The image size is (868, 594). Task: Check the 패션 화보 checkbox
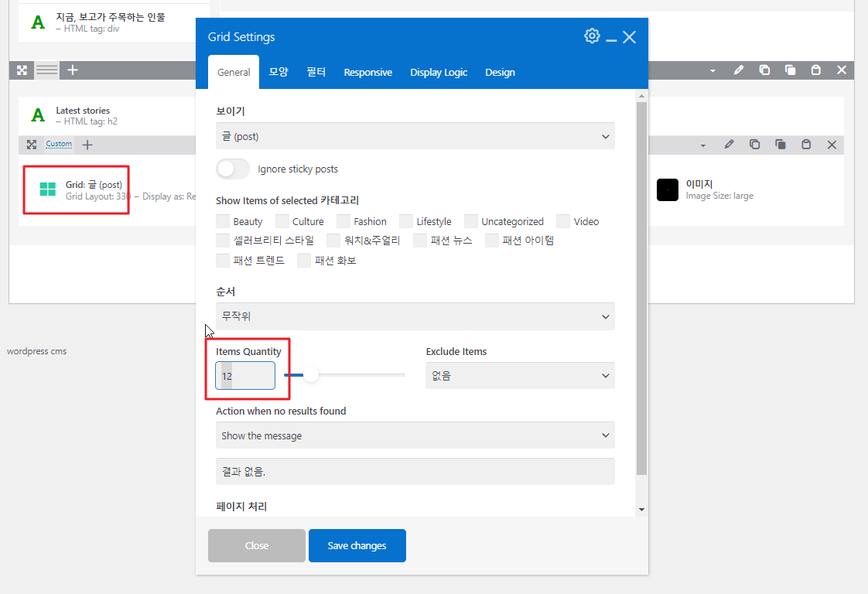click(x=304, y=260)
